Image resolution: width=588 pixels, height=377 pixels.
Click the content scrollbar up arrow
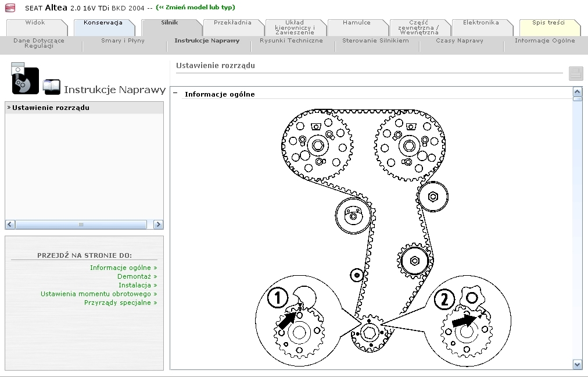577,91
